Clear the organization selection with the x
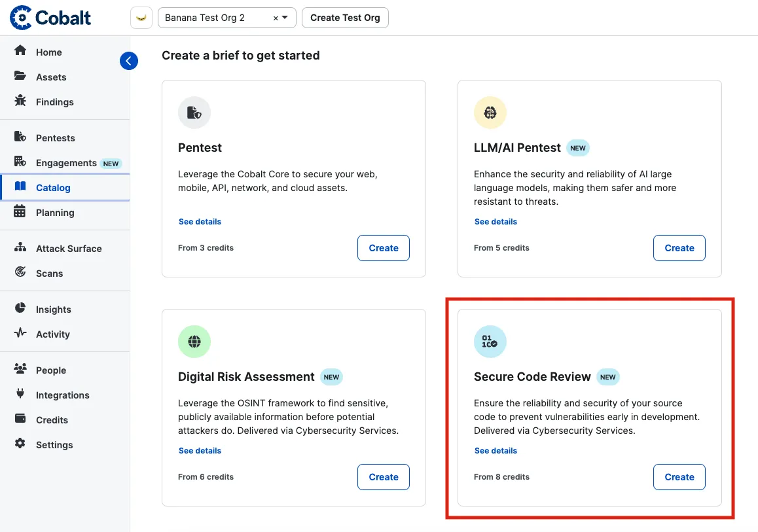The height and width of the screenshot is (532, 758). tap(276, 18)
